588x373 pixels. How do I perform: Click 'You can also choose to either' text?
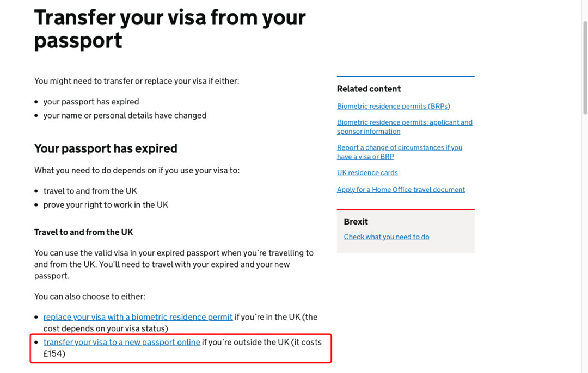[90, 296]
